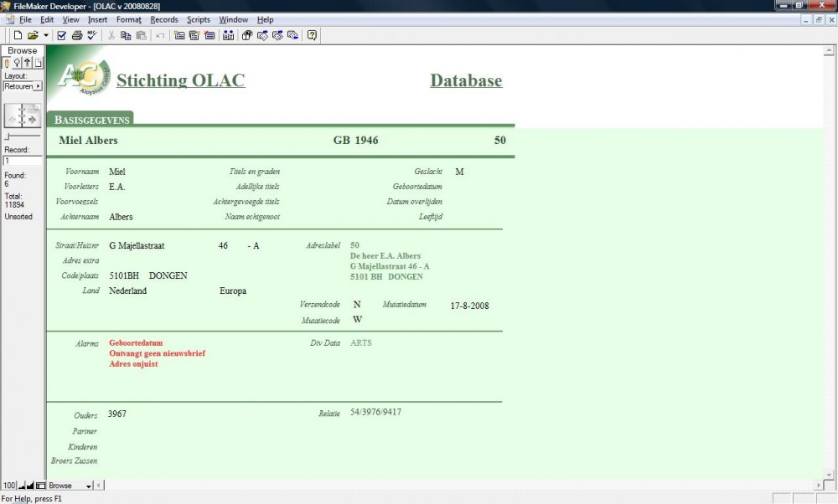This screenshot has width=838, height=504.
Task: Click the zoom percentage 100 box
Action: coord(9,486)
